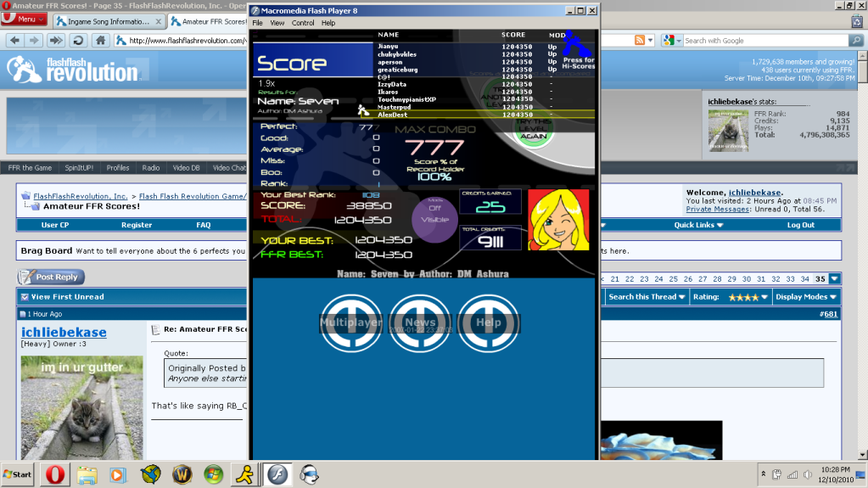868x488 pixels.
Task: Switch to Ingame Song Information tab
Action: (107, 20)
